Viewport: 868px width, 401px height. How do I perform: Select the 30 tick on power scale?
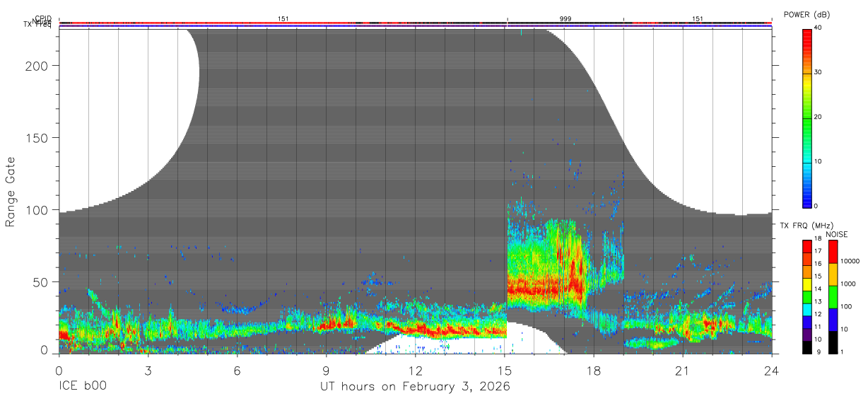coord(819,72)
